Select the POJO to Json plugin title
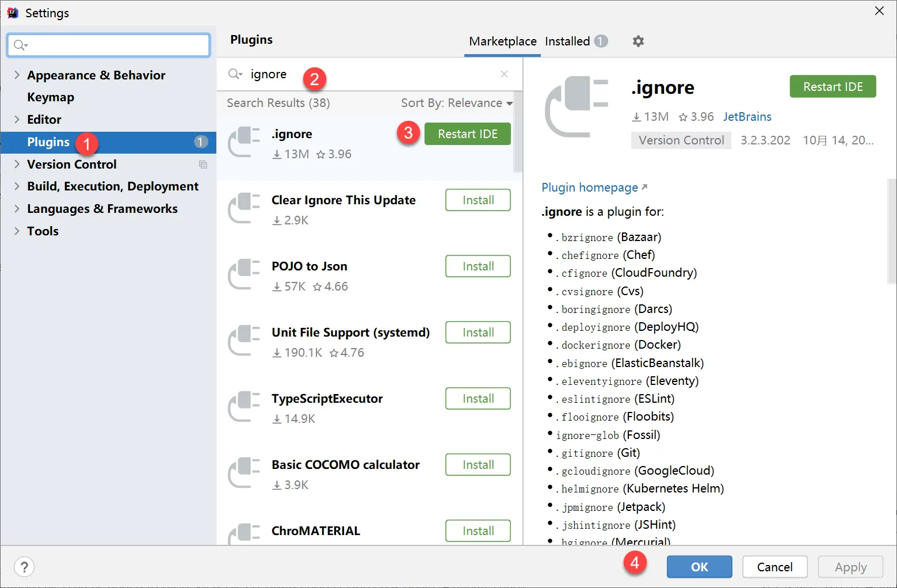The height and width of the screenshot is (588, 897). click(x=310, y=266)
